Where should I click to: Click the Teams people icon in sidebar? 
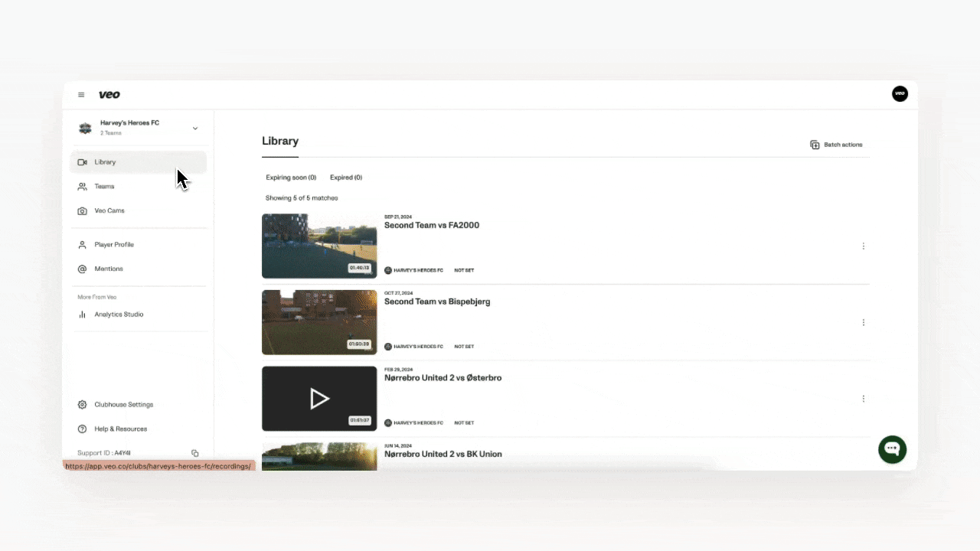click(x=82, y=187)
